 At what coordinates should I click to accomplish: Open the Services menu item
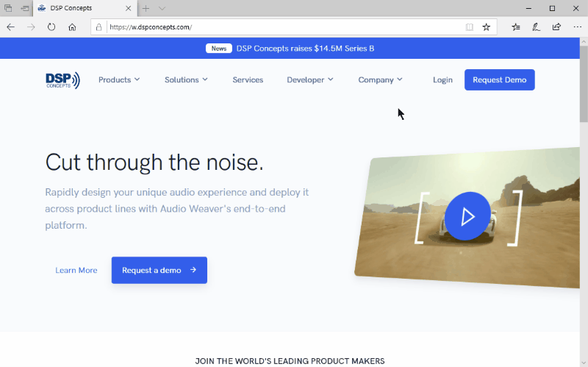pyautogui.click(x=248, y=80)
